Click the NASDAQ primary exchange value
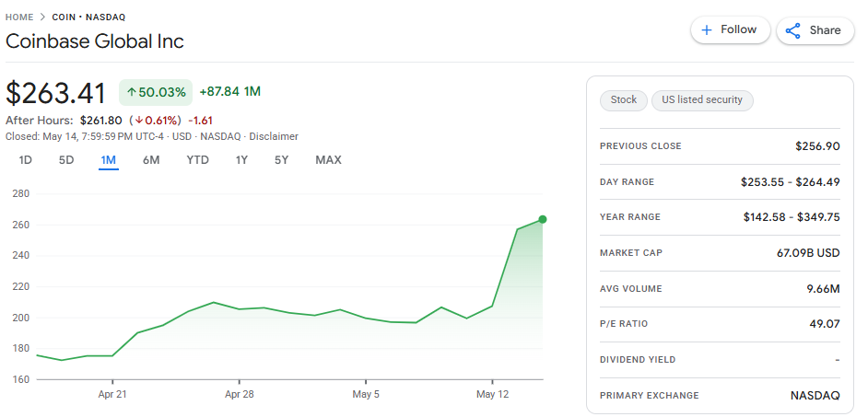This screenshot has width=868, height=417. 815,396
